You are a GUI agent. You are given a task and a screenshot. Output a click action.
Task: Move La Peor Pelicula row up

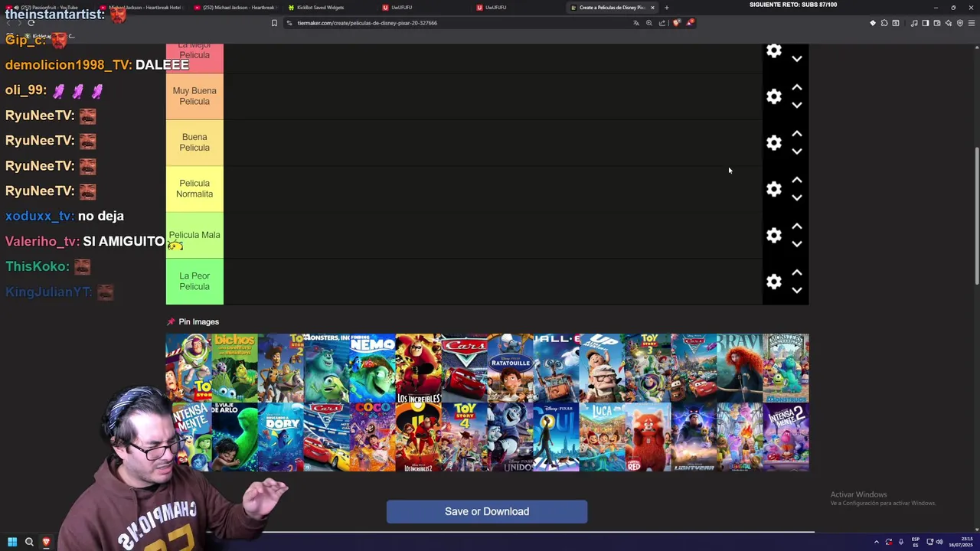[x=797, y=272]
